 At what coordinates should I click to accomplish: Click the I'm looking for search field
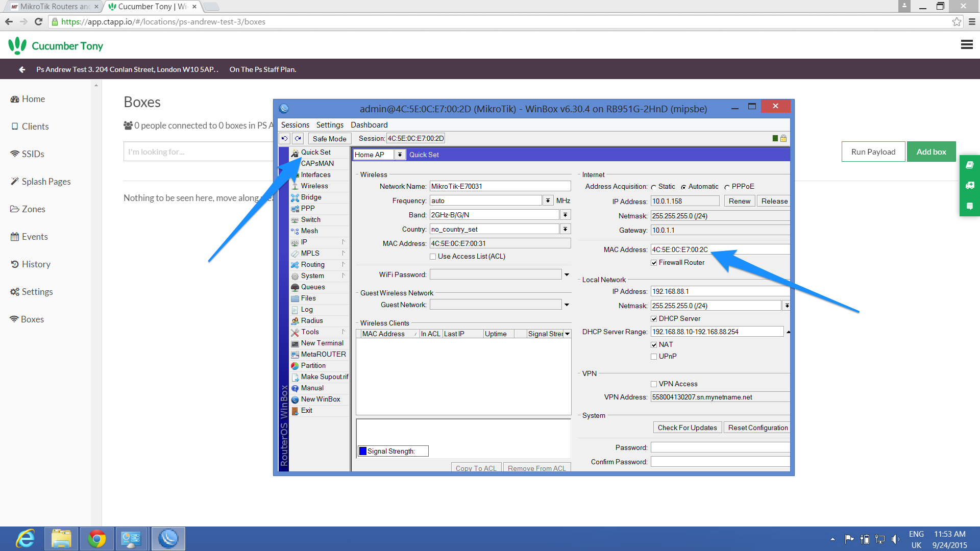[199, 152]
